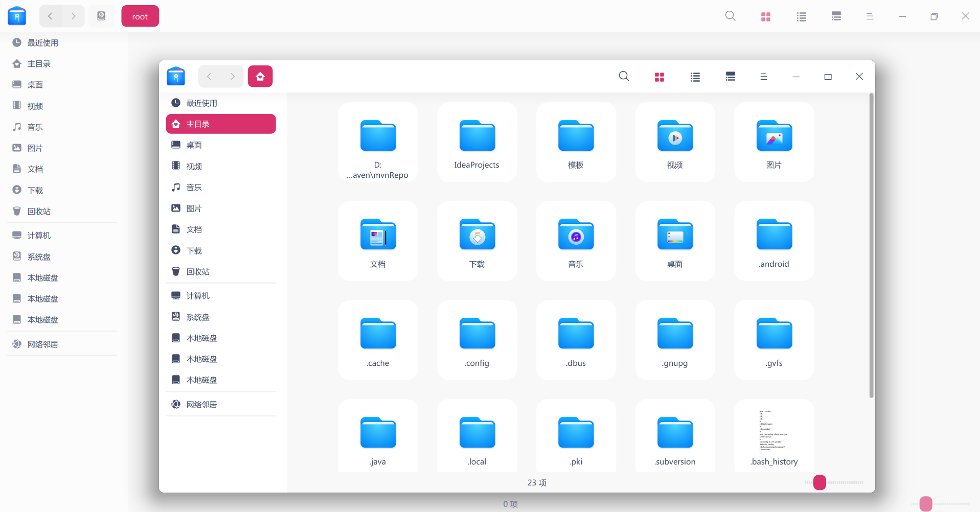Image resolution: width=980 pixels, height=512 pixels.
Task: Open 下载 in background root window sidebar
Action: [62, 191]
